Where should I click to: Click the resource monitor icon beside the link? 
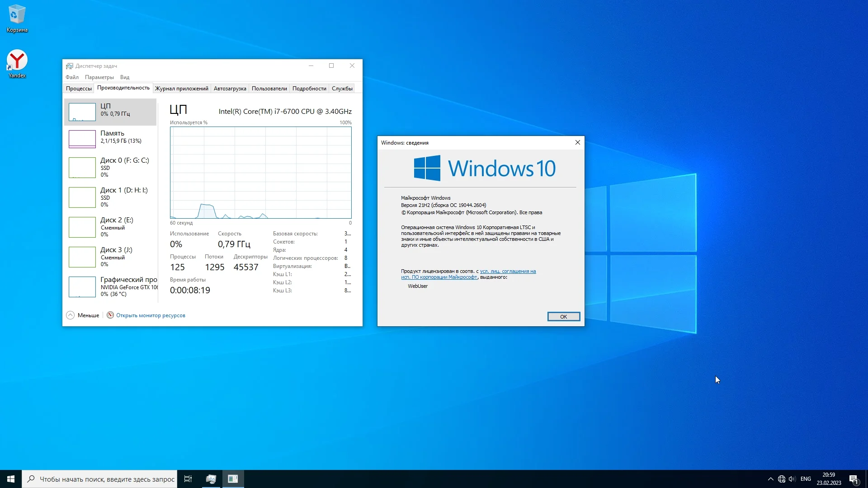110,315
